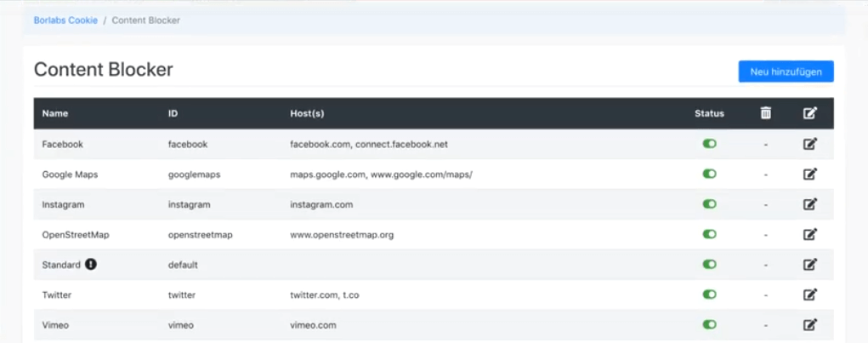Toggle Google Maps blocker status off

pos(709,174)
